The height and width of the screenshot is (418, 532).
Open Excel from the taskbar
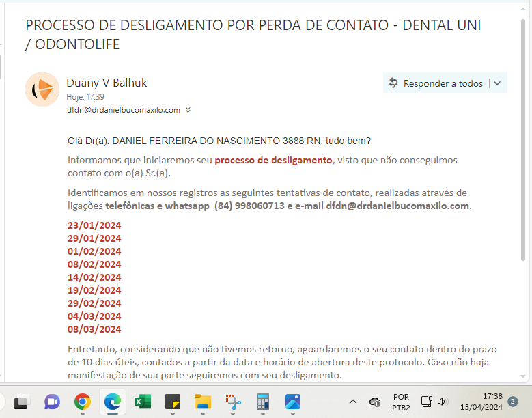[x=143, y=402]
